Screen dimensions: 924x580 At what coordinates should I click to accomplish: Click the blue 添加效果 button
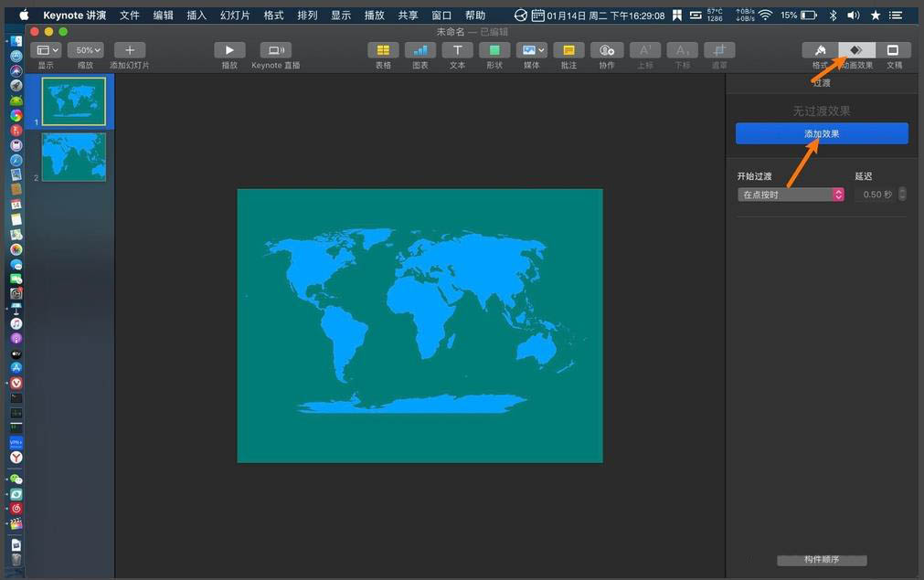click(x=822, y=133)
